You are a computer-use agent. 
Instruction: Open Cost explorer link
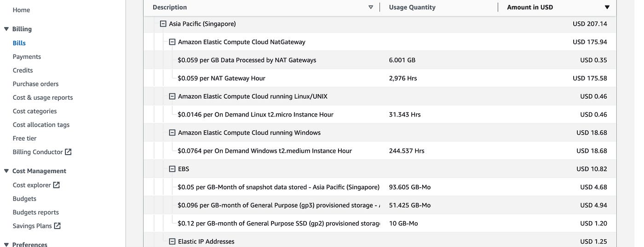click(32, 185)
